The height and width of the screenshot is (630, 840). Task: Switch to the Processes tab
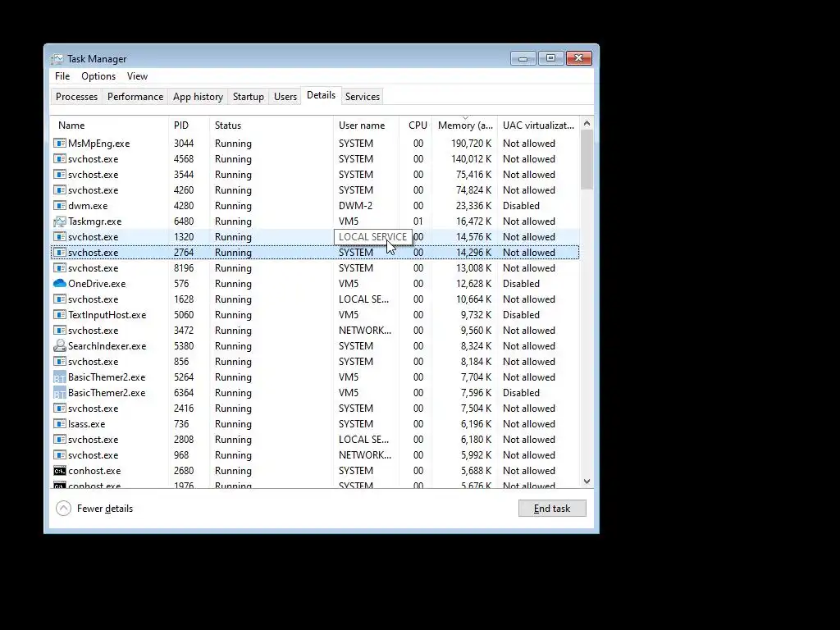(x=76, y=97)
